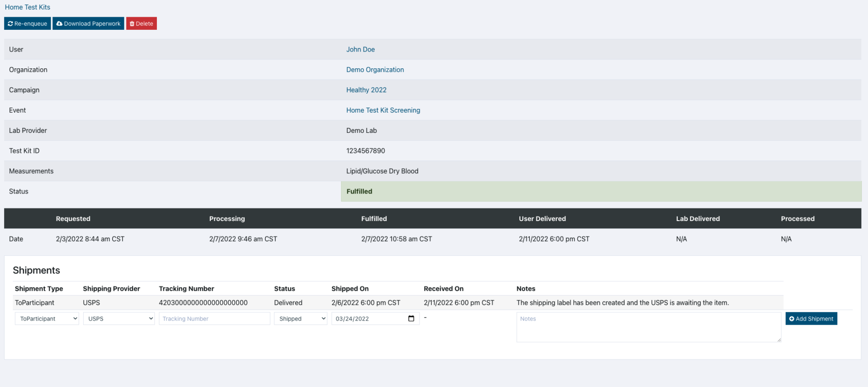Expand the Shipped status dropdown
Viewport: 868px width, 387px height.
(x=301, y=319)
